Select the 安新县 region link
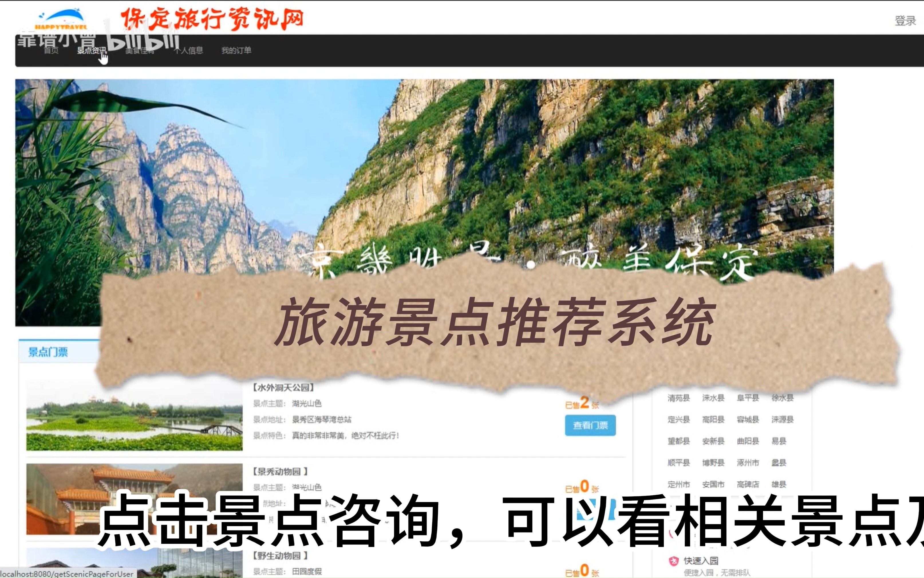The width and height of the screenshot is (924, 578). [x=713, y=441]
